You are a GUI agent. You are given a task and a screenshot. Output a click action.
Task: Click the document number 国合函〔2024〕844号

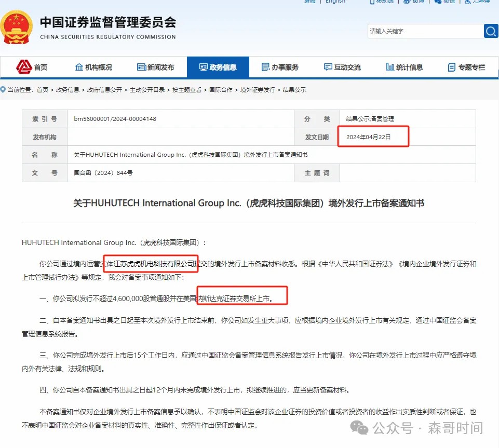point(103,173)
